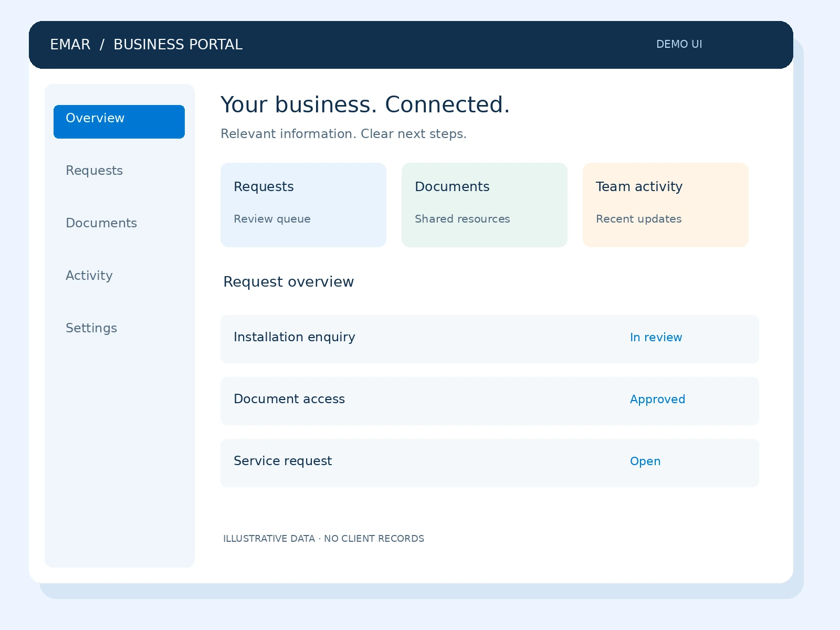This screenshot has height=630, width=840.
Task: Select the Document access row
Action: click(x=490, y=401)
